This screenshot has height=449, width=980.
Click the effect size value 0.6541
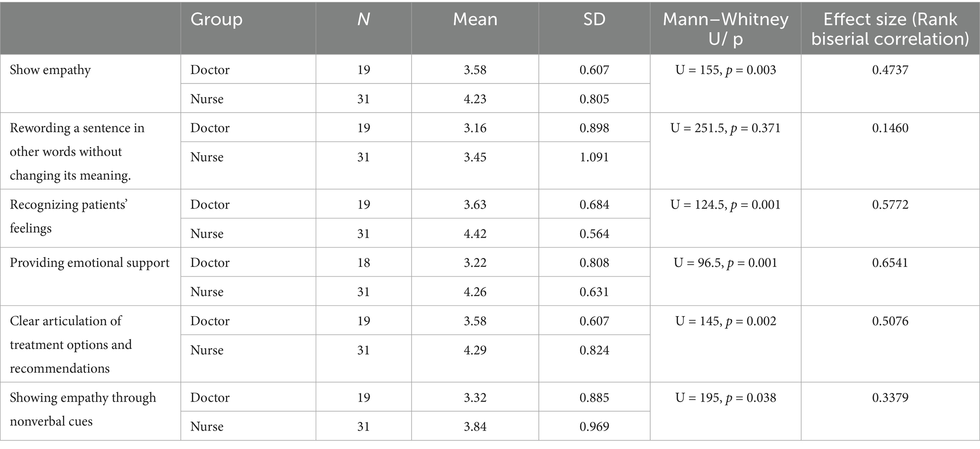[x=890, y=263]
